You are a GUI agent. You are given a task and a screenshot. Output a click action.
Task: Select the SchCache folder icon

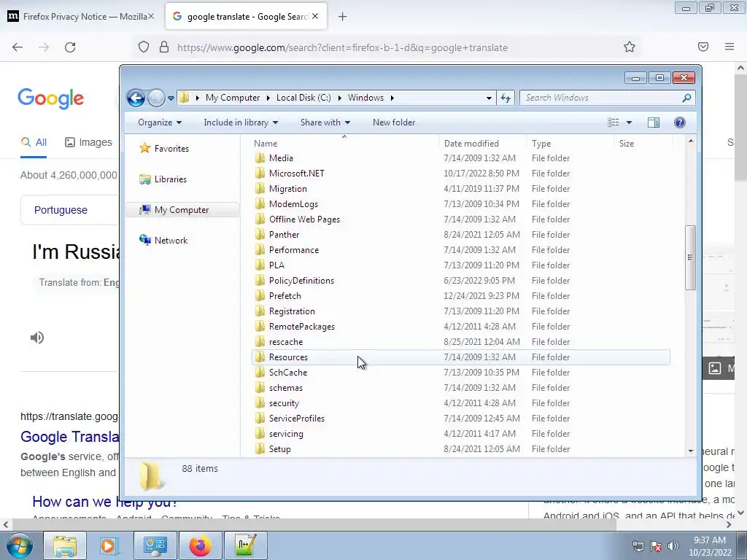260,373
